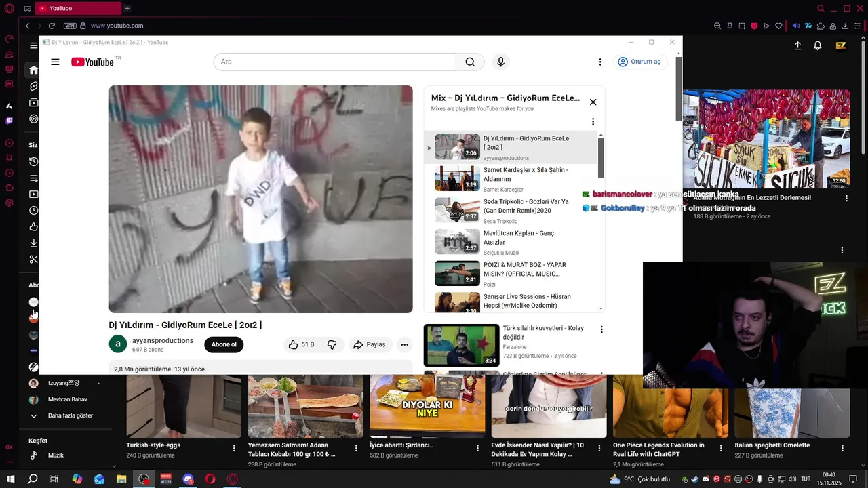Viewport: 868px width, 488px height.
Task: Go back with Opera back arrow
Action: point(27,26)
